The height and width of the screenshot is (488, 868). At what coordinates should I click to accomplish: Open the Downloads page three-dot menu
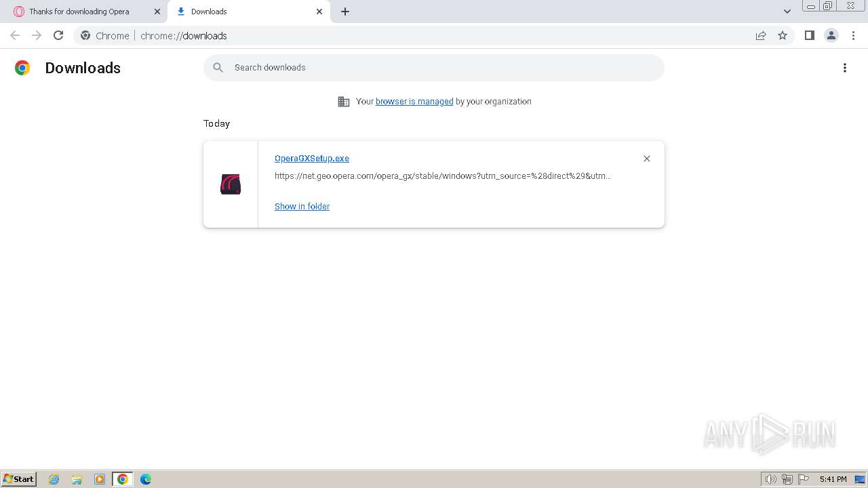point(845,68)
